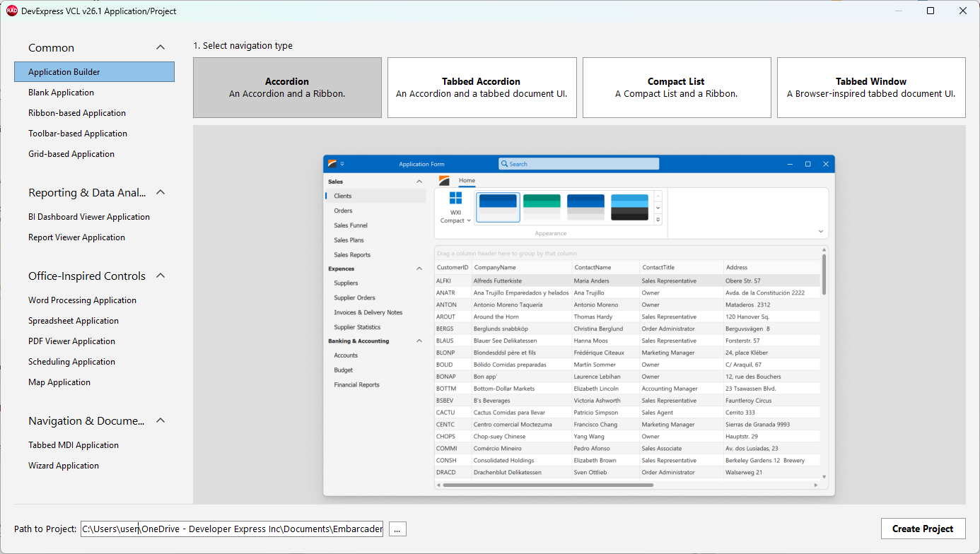
Task: Maximize the DevExpress wizard window
Action: point(931,11)
